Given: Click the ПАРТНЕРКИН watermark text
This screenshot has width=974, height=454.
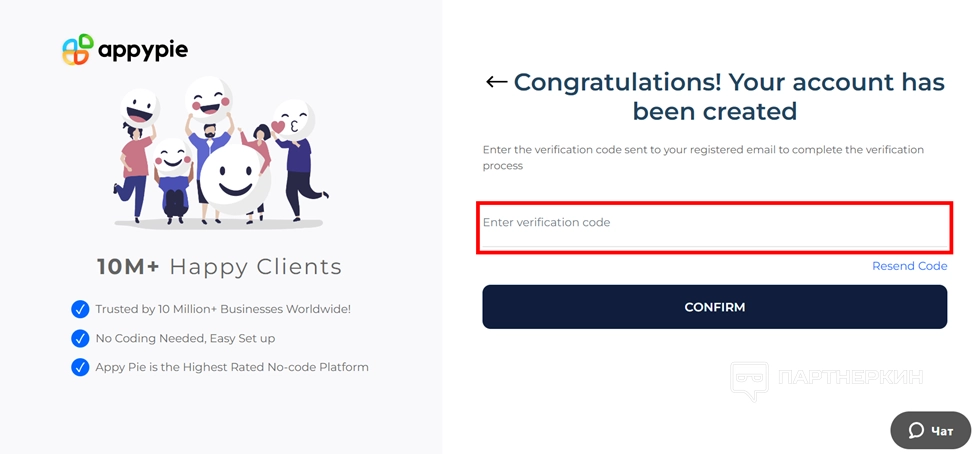Looking at the screenshot, I should (x=850, y=378).
